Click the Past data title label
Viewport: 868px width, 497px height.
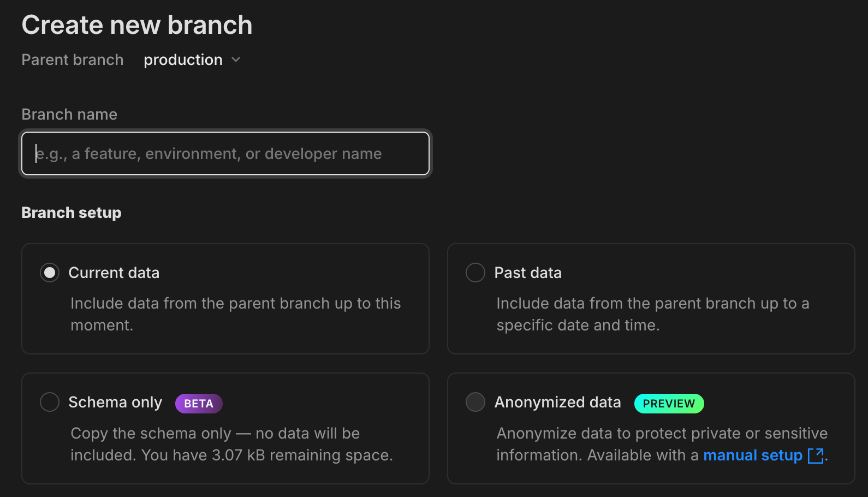point(528,273)
